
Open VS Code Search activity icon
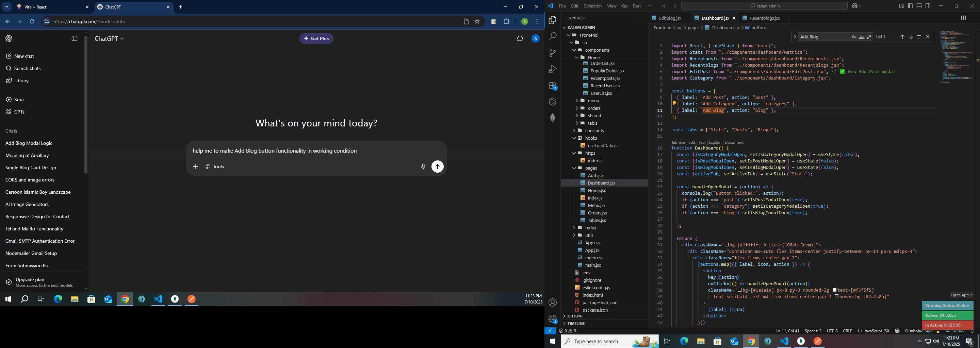point(552,36)
